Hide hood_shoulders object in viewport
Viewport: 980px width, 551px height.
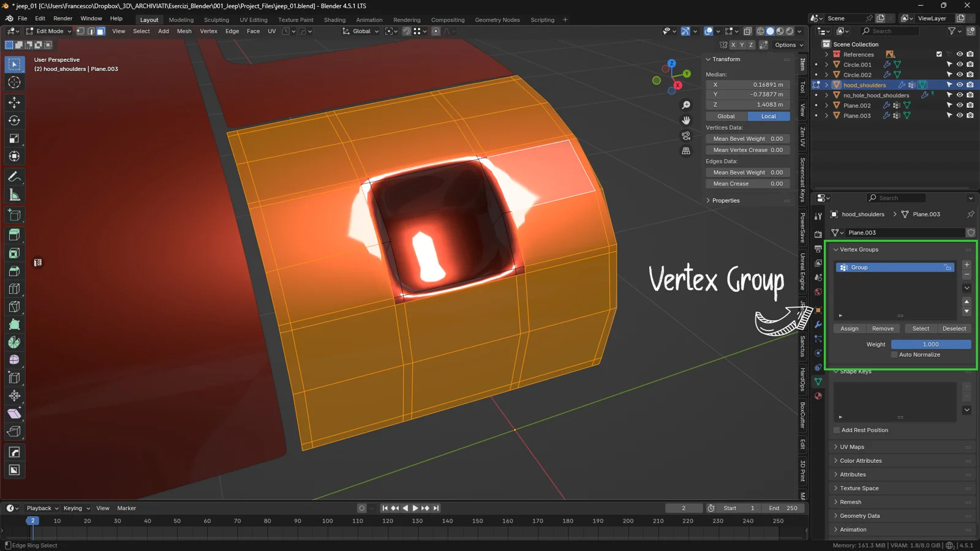coord(959,85)
